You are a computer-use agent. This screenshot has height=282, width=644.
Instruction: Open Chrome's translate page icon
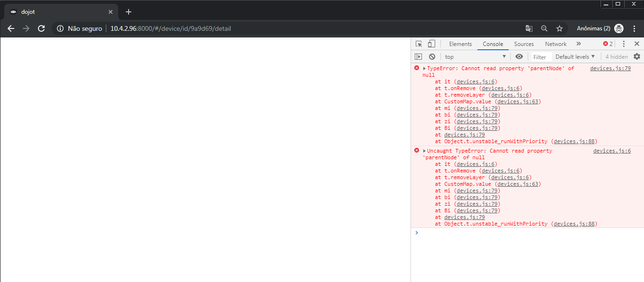tap(529, 28)
